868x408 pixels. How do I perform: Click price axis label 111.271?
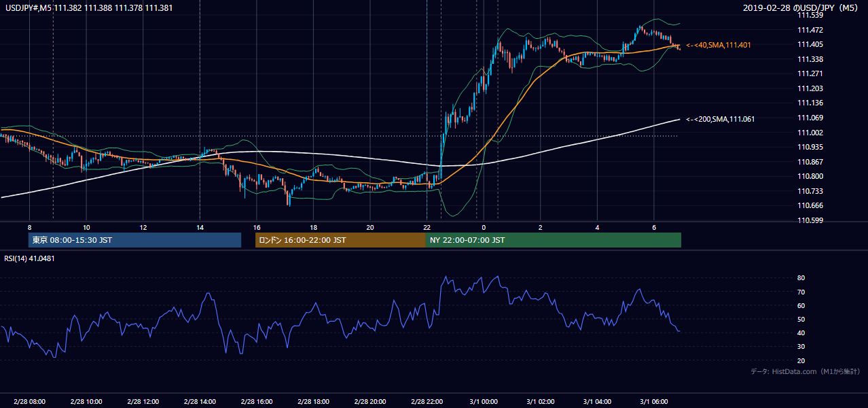click(x=811, y=73)
